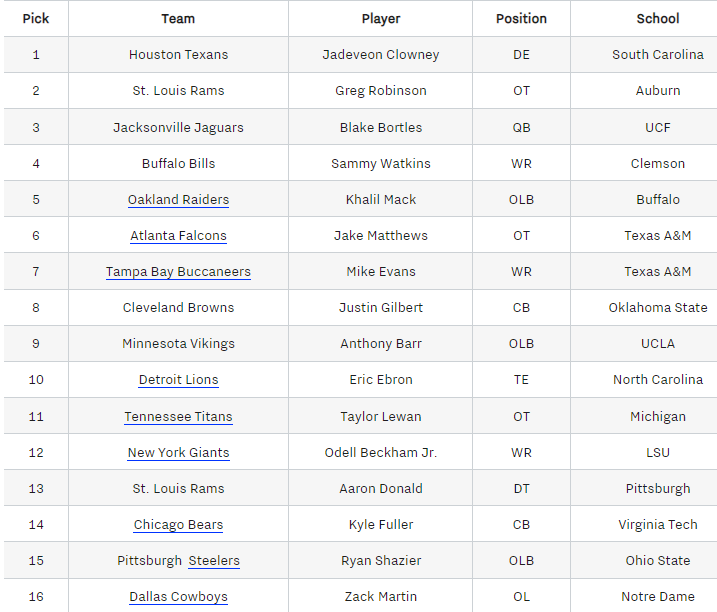
Task: Follow the Tampa Bay Buccaneers link
Action: click(x=178, y=272)
